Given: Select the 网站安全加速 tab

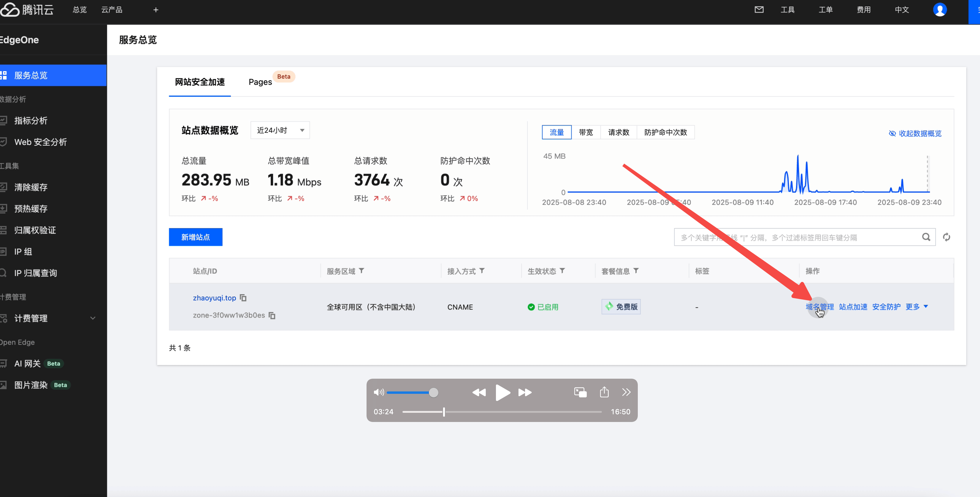Looking at the screenshot, I should point(200,82).
